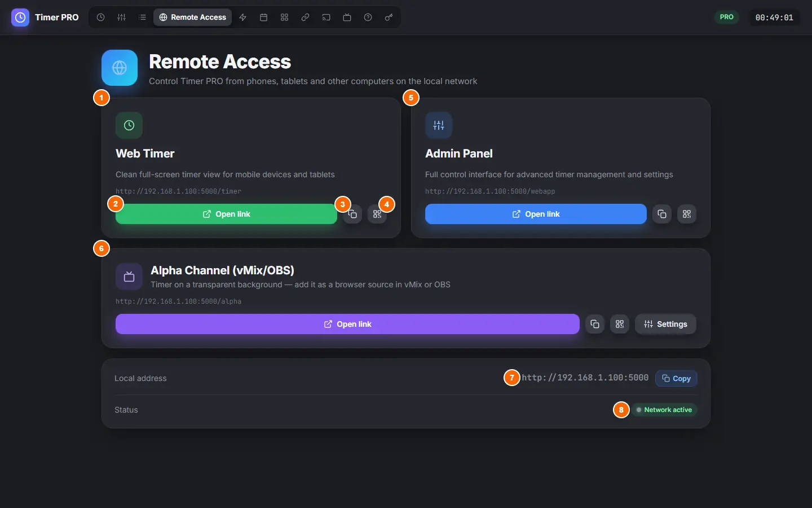Click the Admin Panel sliders card icon
The height and width of the screenshot is (508, 812).
coord(439,125)
